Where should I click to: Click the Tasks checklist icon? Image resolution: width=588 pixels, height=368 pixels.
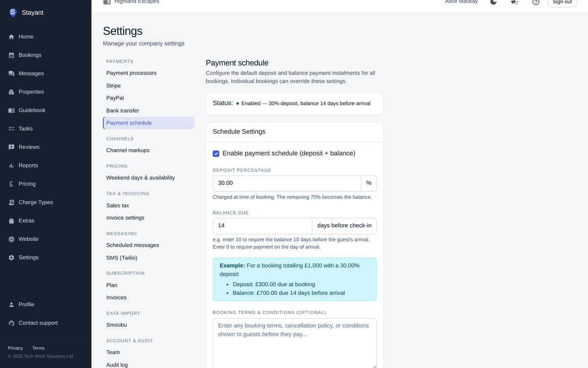11,129
